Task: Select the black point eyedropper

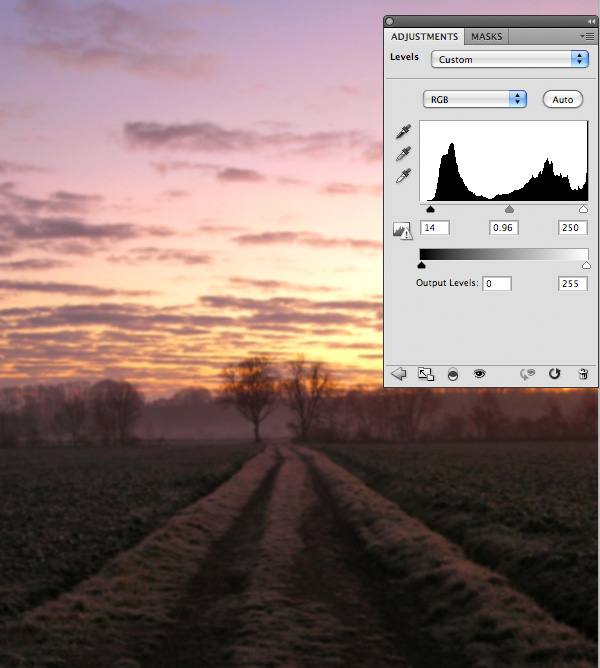Action: pos(403,132)
